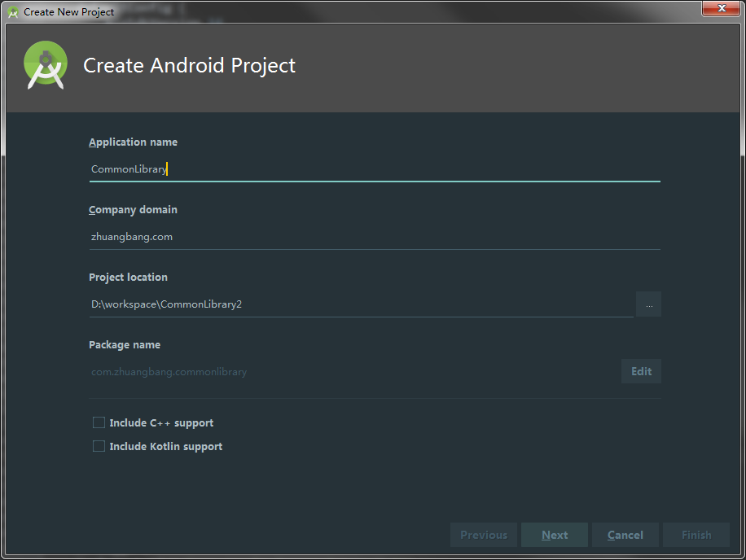The height and width of the screenshot is (560, 746).
Task: Click the disabled Finish button
Action: click(696, 535)
